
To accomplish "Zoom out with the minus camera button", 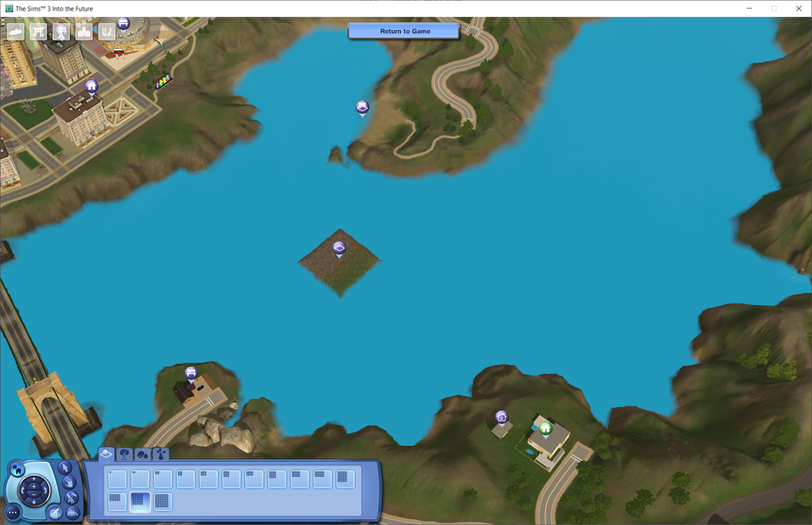I will [34, 494].
